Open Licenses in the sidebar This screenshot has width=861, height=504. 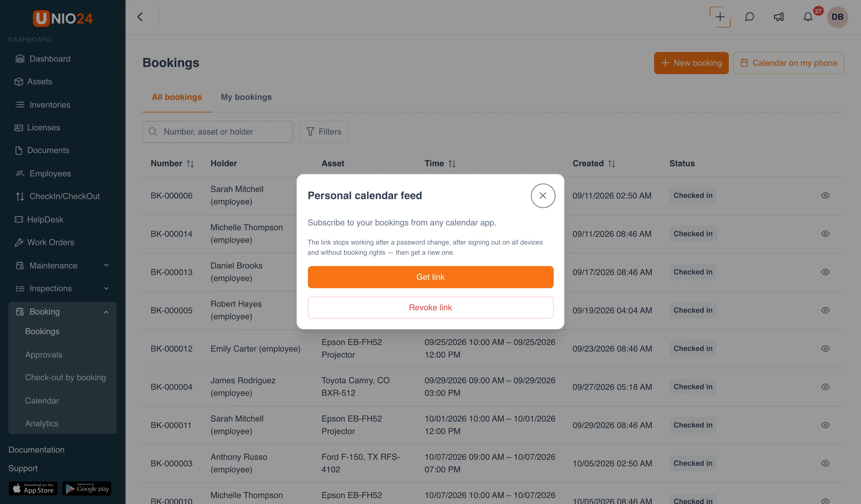click(37, 128)
